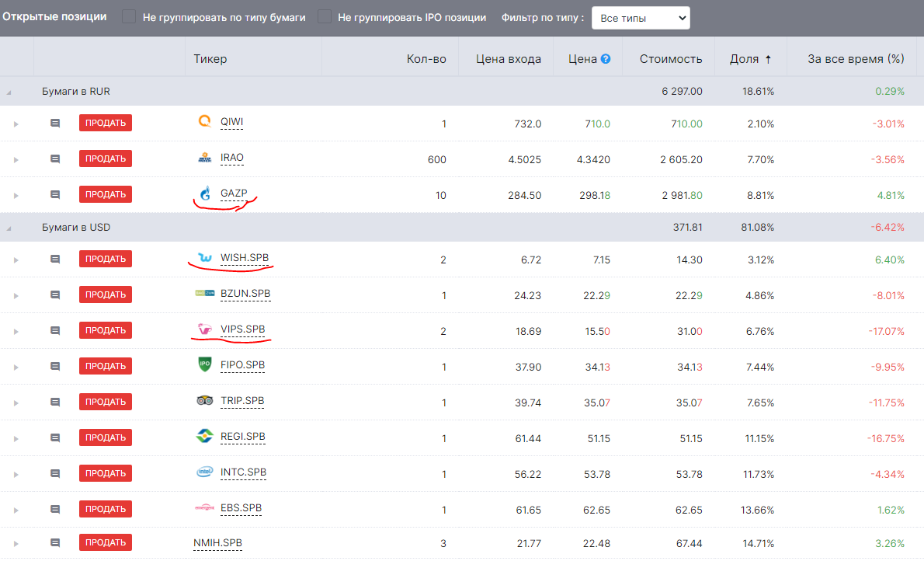Image resolution: width=924 pixels, height=561 pixels.
Task: Open the comment icon for INTC.SPB
Action: [55, 473]
